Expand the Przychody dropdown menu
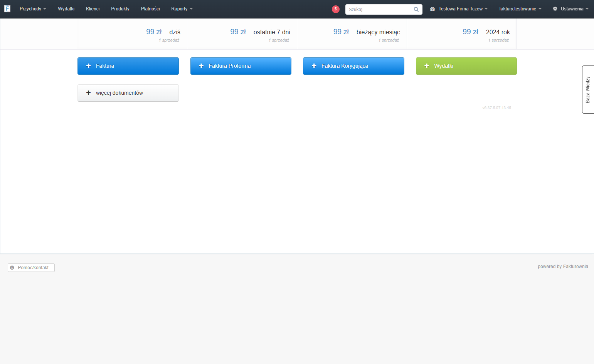 [x=33, y=9]
